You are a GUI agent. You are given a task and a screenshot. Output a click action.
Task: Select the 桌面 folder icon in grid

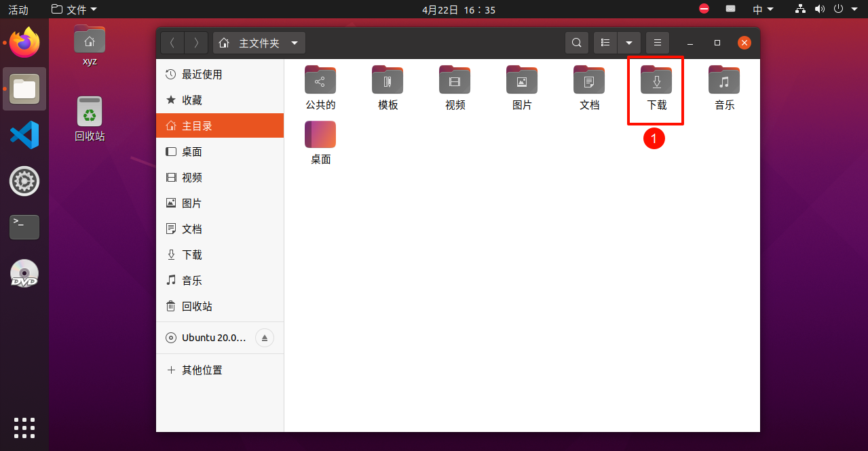[x=320, y=134]
